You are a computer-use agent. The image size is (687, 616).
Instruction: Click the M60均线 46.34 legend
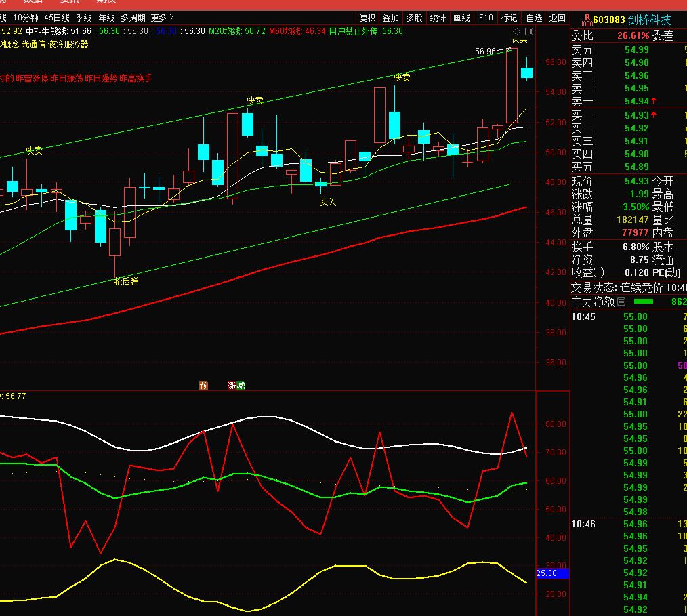coord(297,31)
